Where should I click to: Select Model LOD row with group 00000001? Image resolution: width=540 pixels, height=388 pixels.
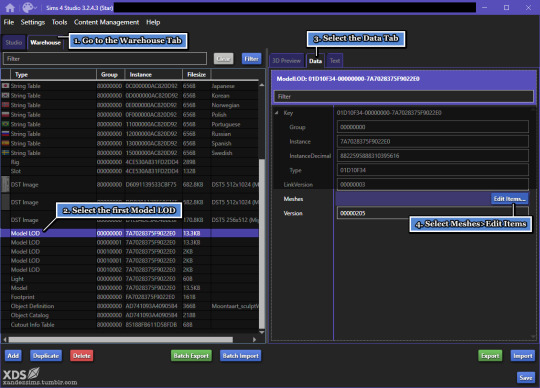129,242
